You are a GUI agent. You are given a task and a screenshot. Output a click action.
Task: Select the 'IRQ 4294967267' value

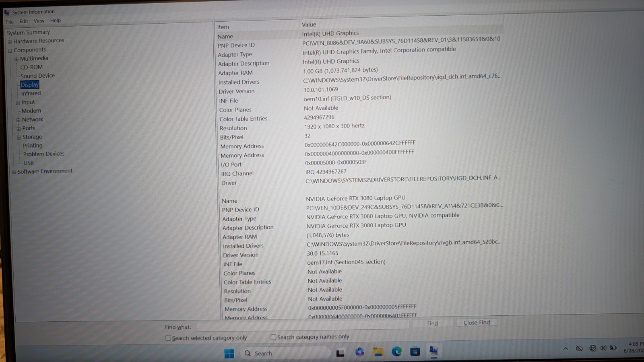pos(326,172)
